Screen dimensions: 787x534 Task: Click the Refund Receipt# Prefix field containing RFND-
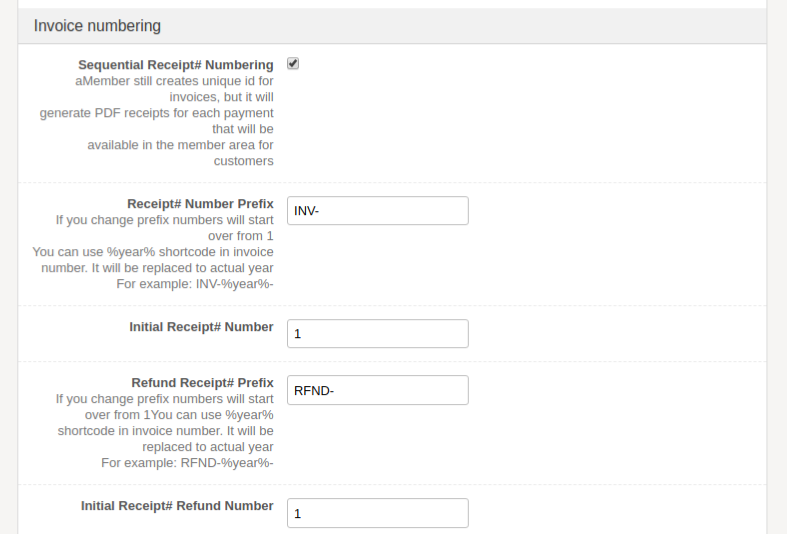tap(377, 390)
